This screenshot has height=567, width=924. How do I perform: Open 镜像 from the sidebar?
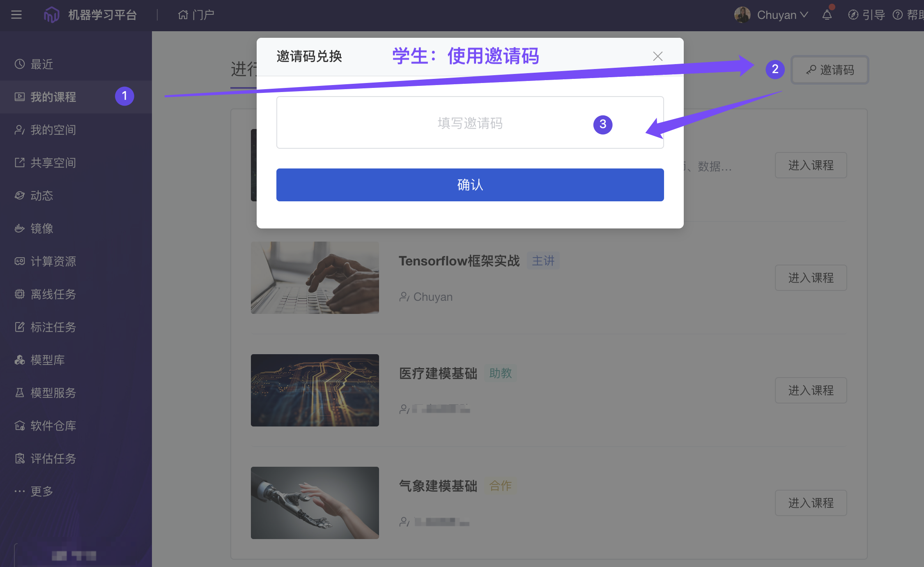point(41,228)
